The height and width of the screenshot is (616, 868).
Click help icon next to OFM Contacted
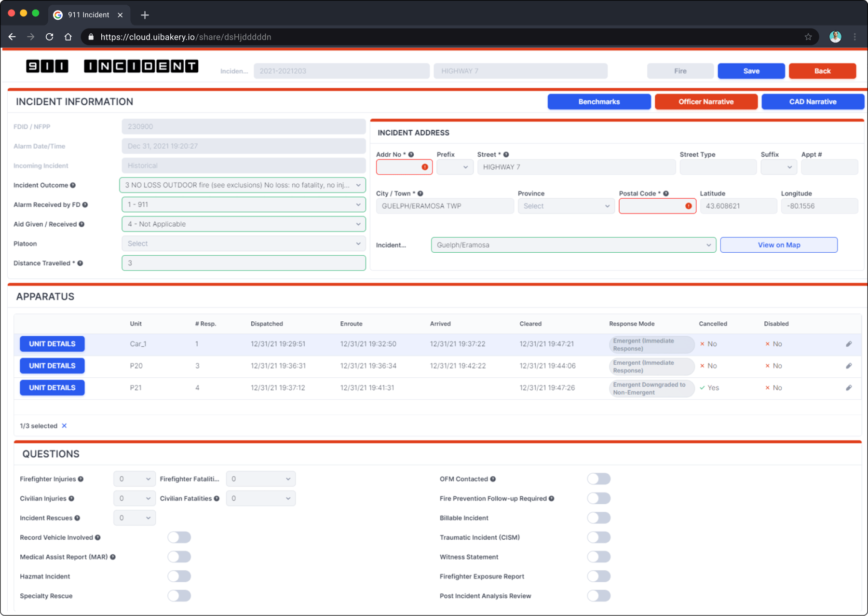(x=493, y=479)
